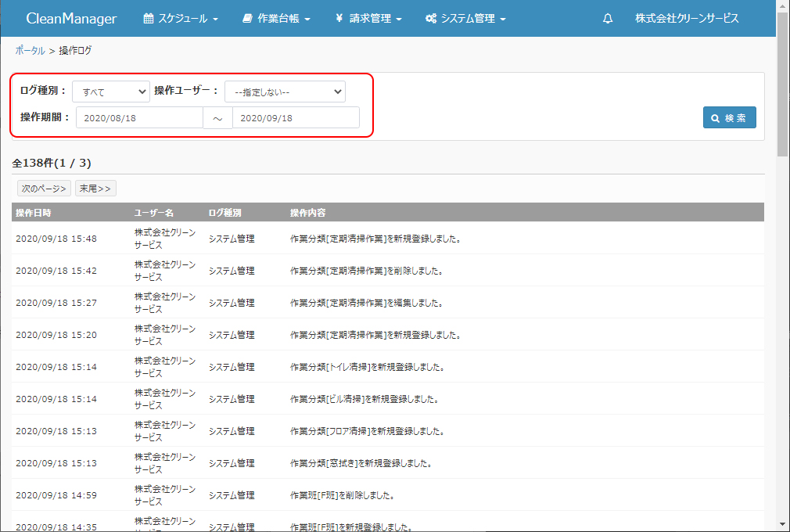The height and width of the screenshot is (532, 790).
Task: Expand the ログ種別 dropdown
Action: 110,92
